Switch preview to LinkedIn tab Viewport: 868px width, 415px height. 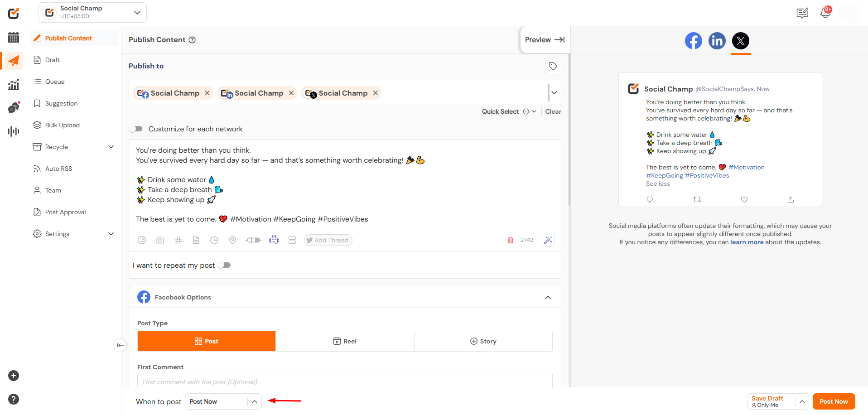717,41
